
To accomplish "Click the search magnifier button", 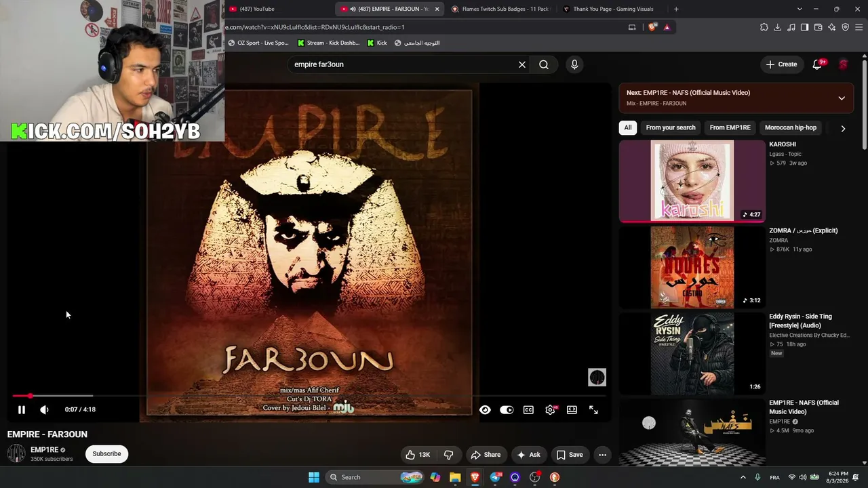I will tap(544, 64).
